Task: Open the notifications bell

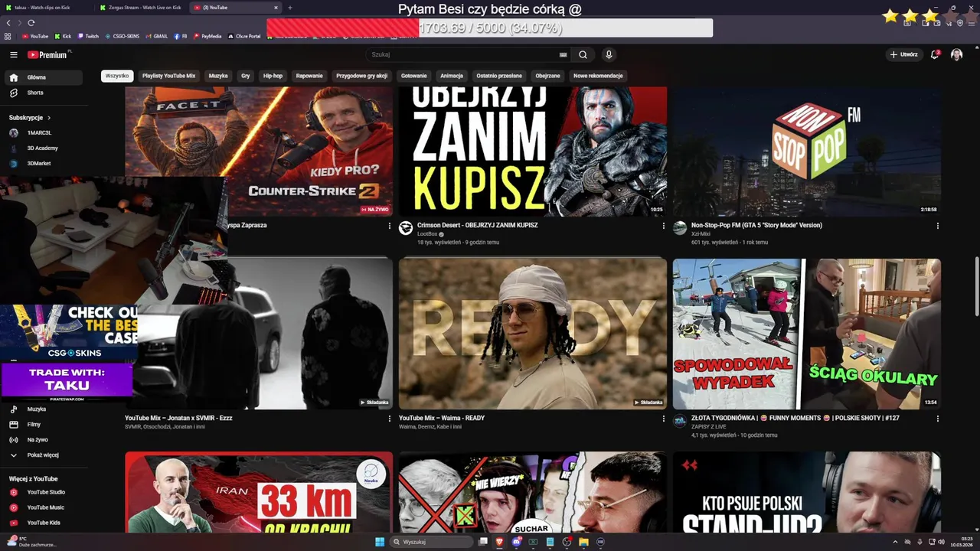Action: pos(935,55)
